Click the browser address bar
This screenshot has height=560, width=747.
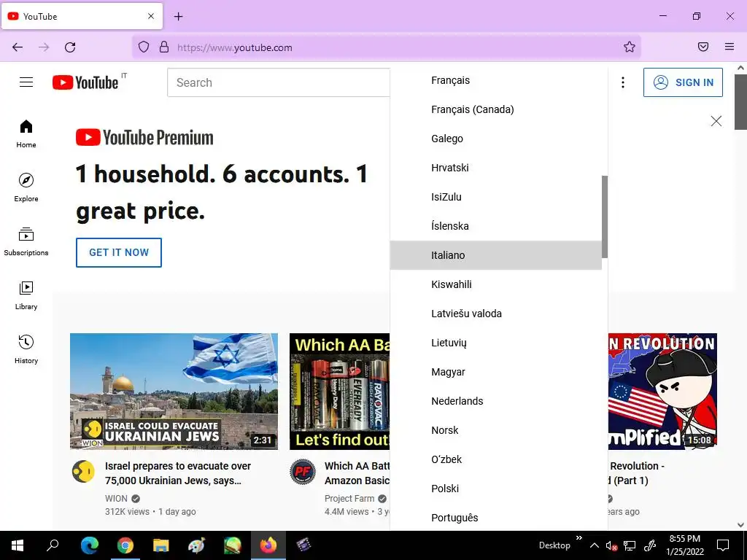point(386,47)
